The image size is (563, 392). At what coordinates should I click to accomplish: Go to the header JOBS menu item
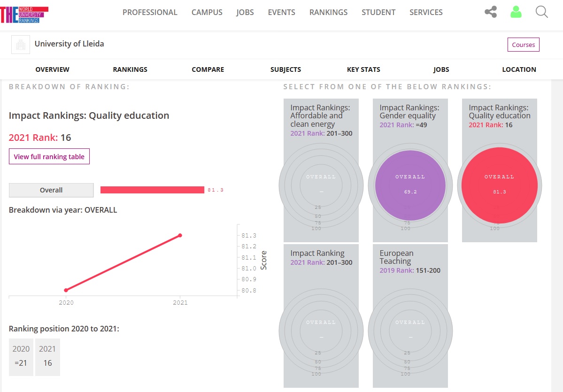[245, 12]
